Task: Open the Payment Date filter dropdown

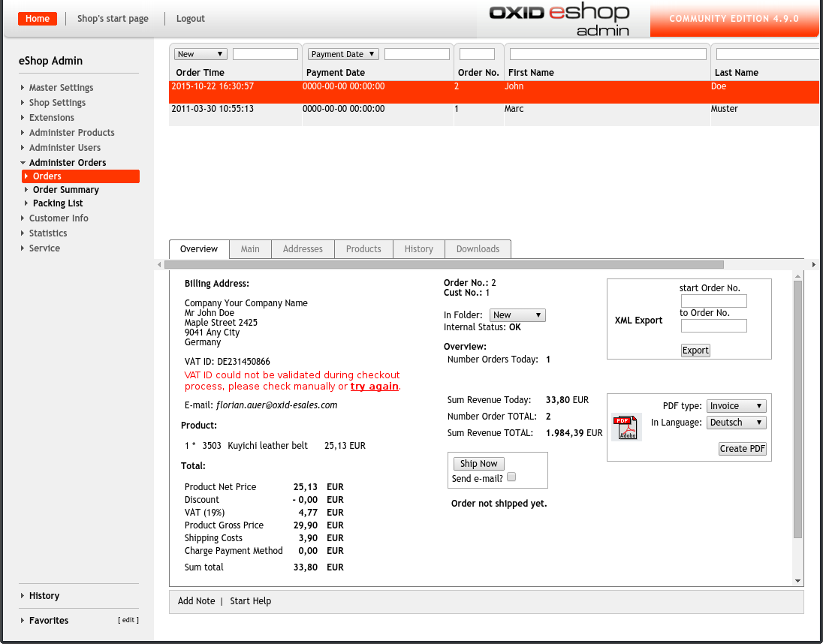Action: coord(343,54)
